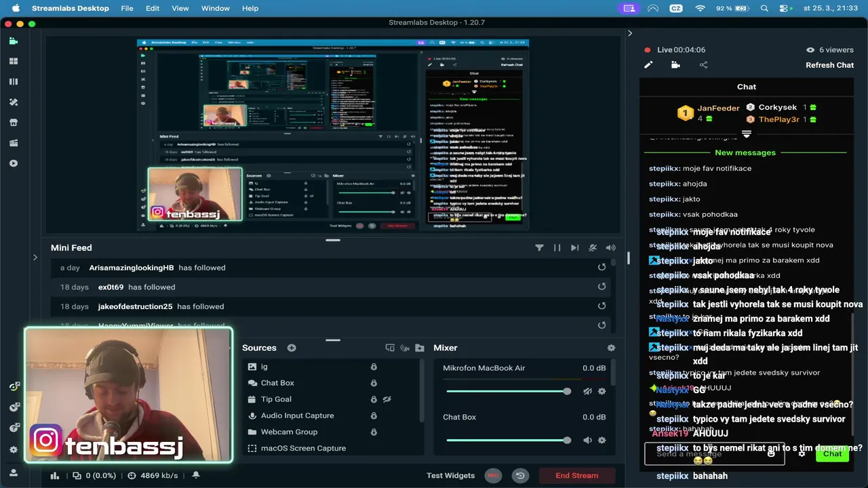Open the Themes icon in left sidebar

pos(14,102)
